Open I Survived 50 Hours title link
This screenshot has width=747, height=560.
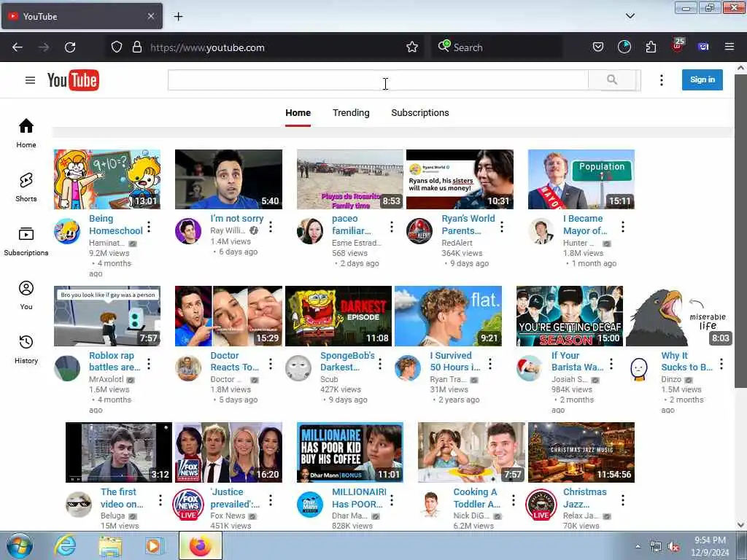(454, 362)
